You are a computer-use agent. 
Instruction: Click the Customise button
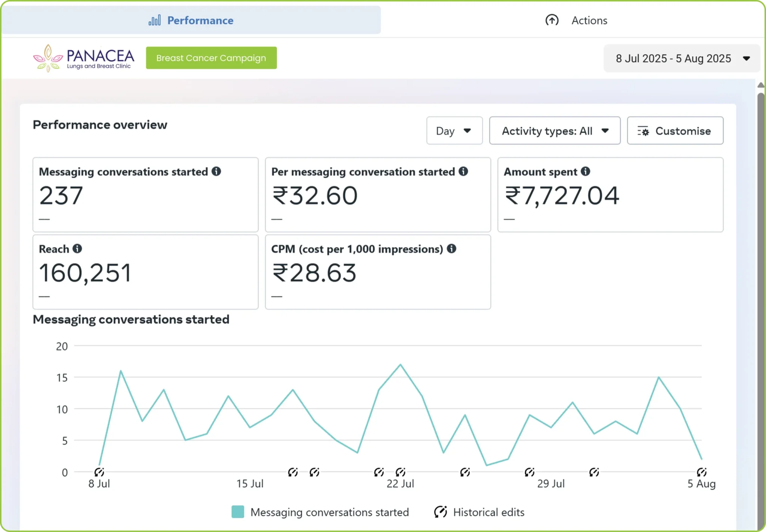(675, 131)
